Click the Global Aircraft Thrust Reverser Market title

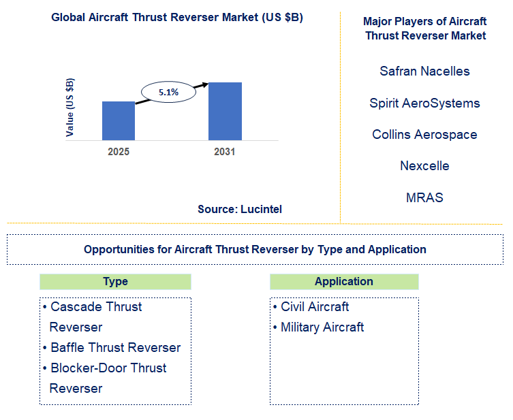177,17
